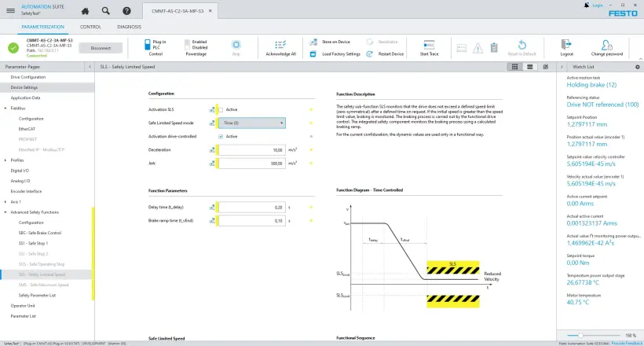The height and width of the screenshot is (346, 644).
Task: Click the Home icon in header
Action: point(85,11)
